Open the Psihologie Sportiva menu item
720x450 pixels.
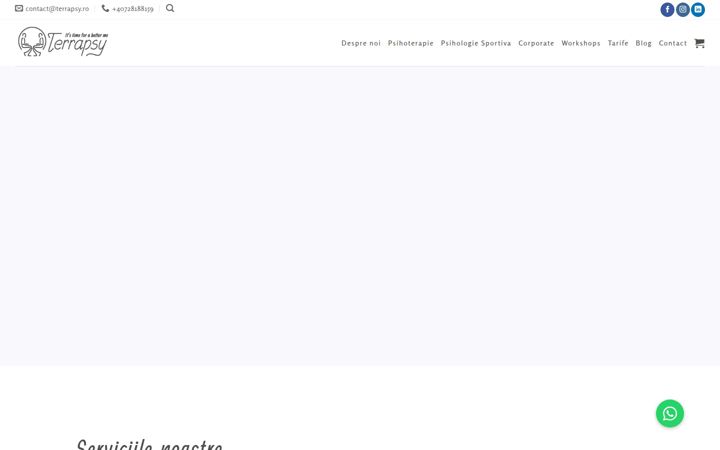(x=476, y=43)
